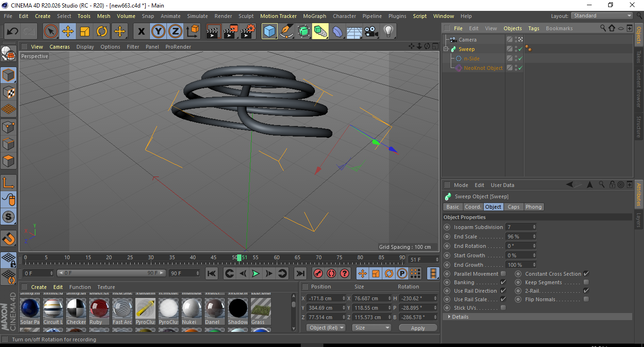
Task: Switch to Polygons mode
Action: pos(8,161)
